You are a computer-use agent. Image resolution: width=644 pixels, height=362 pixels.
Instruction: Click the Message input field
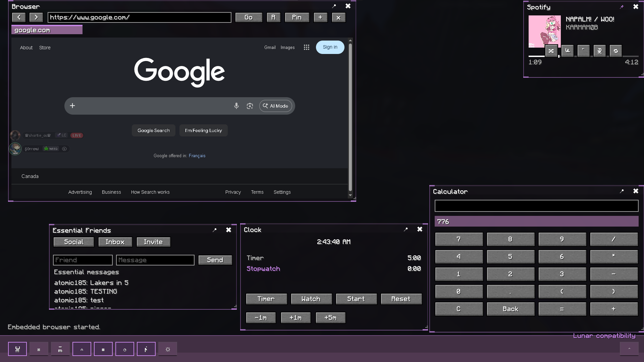[155, 260]
